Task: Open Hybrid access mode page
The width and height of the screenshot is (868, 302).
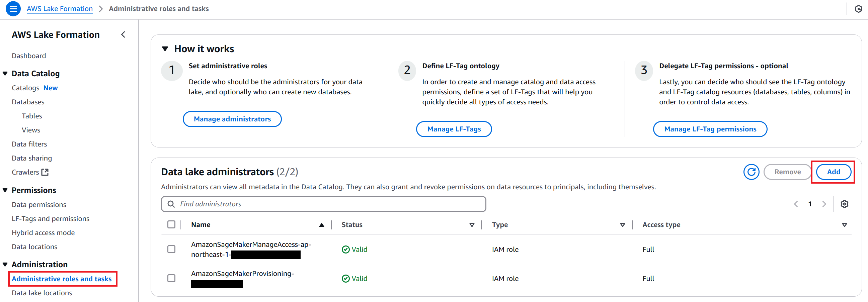Action: tap(43, 233)
